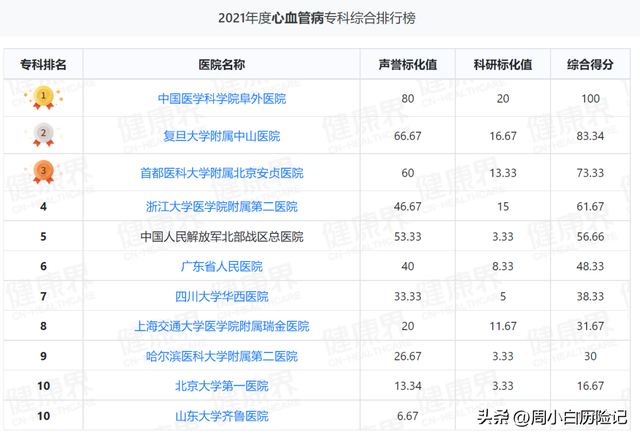The height and width of the screenshot is (438, 640).
Task: Click the total score 30 for 哈尔滨医科大学
Action: click(x=590, y=356)
